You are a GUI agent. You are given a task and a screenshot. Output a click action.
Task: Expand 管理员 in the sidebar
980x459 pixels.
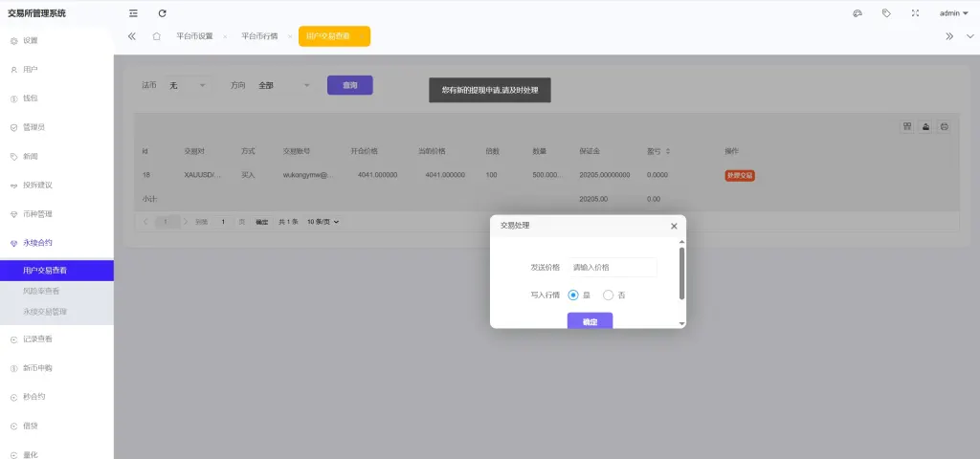point(56,127)
